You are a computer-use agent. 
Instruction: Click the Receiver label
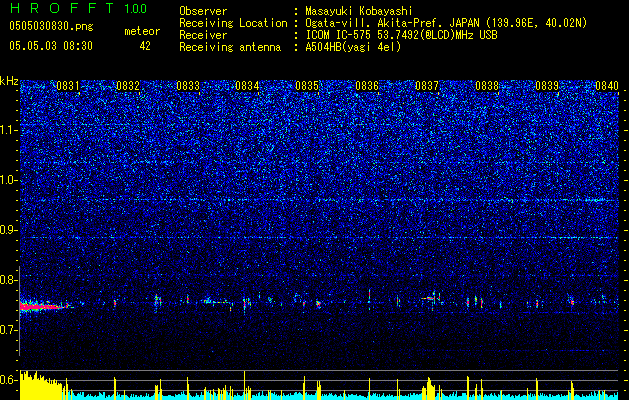(203, 35)
